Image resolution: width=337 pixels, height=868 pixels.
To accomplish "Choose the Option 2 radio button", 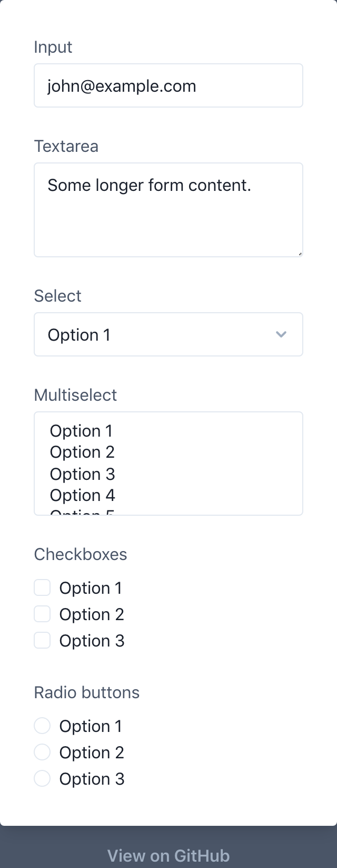I will click(42, 752).
